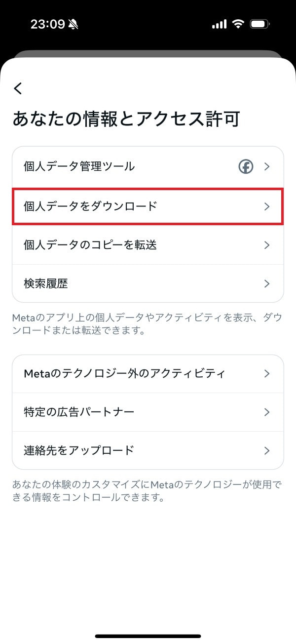
Task: Tap the back arrow icon
Action: click(18, 89)
